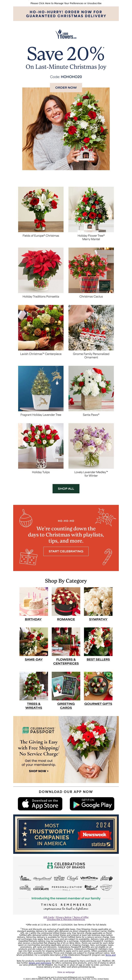132x980 pixels.
Task: Select the Holiday Tulips product image
Action: tap(41, 446)
